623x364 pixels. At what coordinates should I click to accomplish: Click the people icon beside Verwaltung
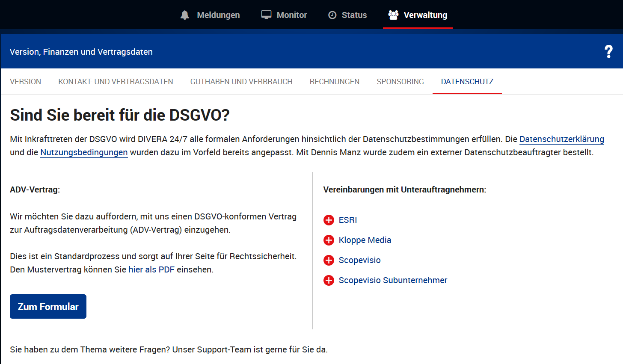coord(393,15)
